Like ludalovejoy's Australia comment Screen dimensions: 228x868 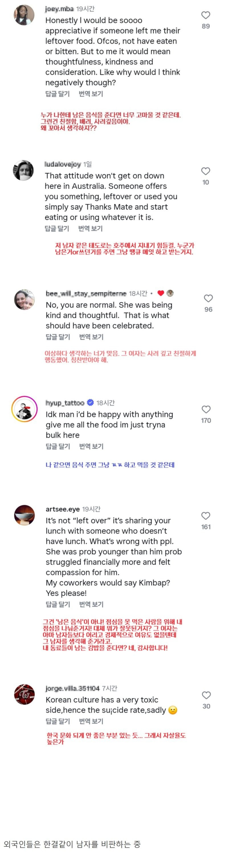click(206, 171)
